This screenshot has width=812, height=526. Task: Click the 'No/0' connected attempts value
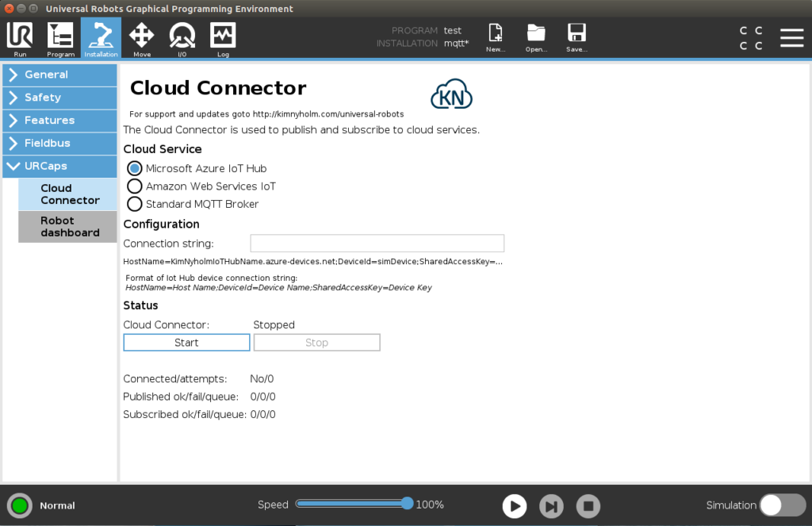click(x=262, y=378)
